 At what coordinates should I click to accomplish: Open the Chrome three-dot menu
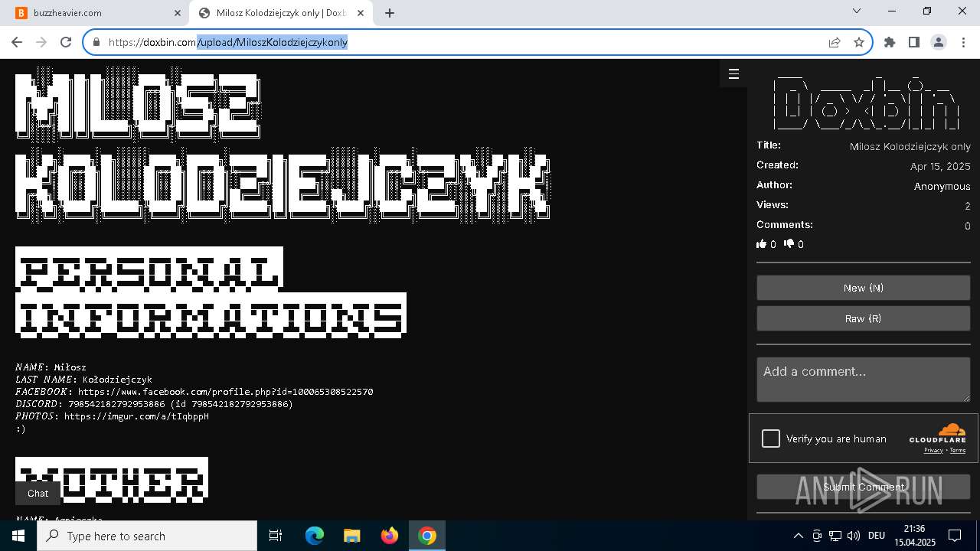963,42
